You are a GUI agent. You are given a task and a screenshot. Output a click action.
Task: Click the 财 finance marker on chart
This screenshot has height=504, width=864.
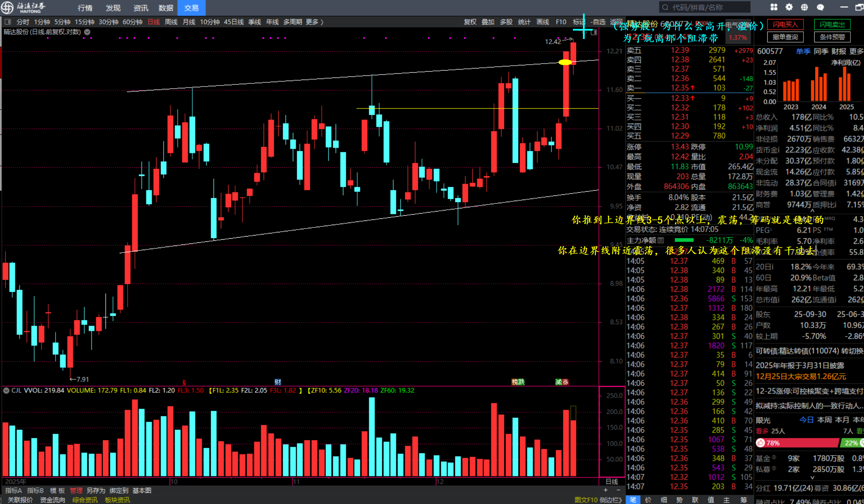pyautogui.click(x=278, y=382)
